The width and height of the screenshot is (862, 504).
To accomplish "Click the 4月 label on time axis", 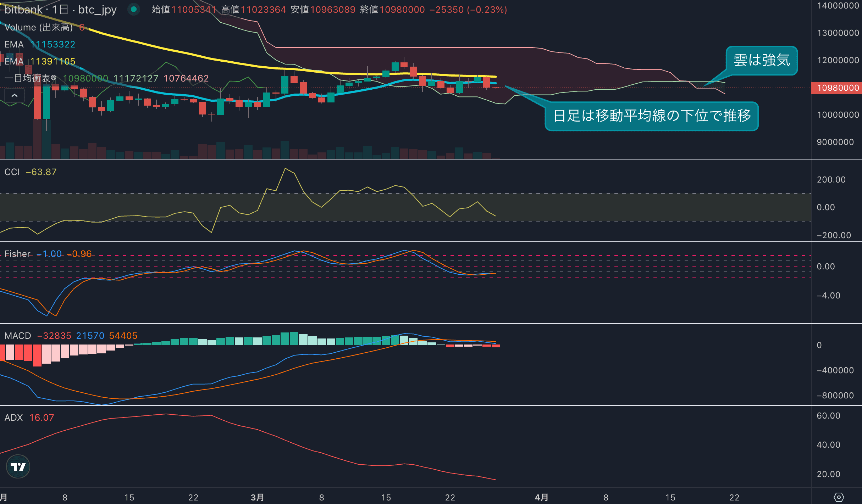I will [x=541, y=497].
